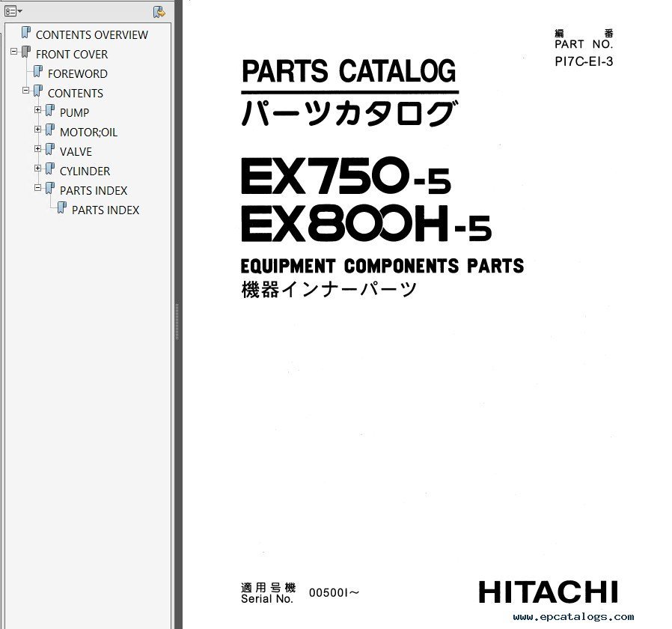Viewport: 672px width, 629px height.
Task: Click the parent PARTS INDEX bookmark icon
Action: pyautogui.click(x=50, y=188)
